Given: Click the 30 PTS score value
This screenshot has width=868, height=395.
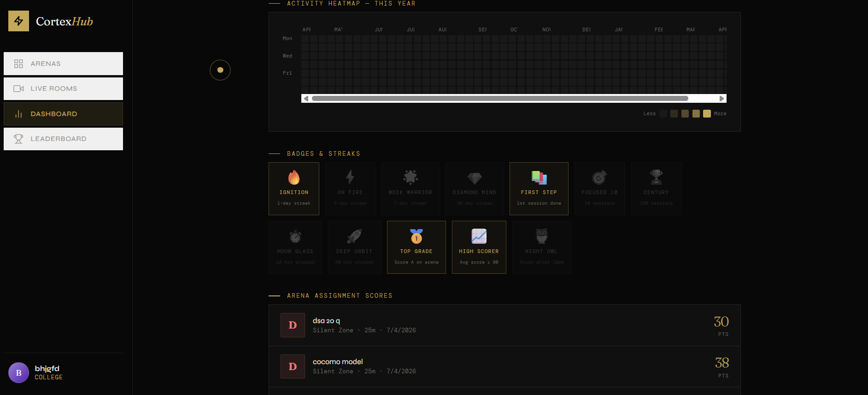Looking at the screenshot, I should tap(721, 322).
